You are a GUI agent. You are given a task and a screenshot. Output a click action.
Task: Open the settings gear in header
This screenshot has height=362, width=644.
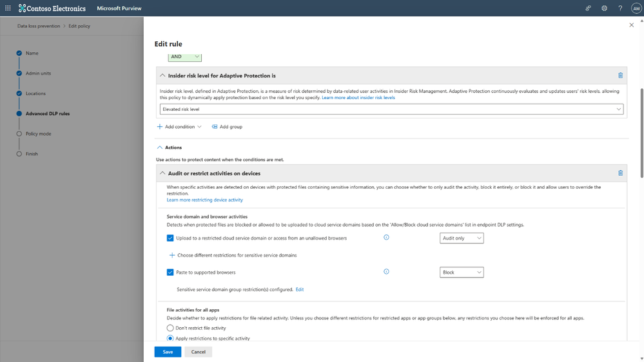pos(604,8)
